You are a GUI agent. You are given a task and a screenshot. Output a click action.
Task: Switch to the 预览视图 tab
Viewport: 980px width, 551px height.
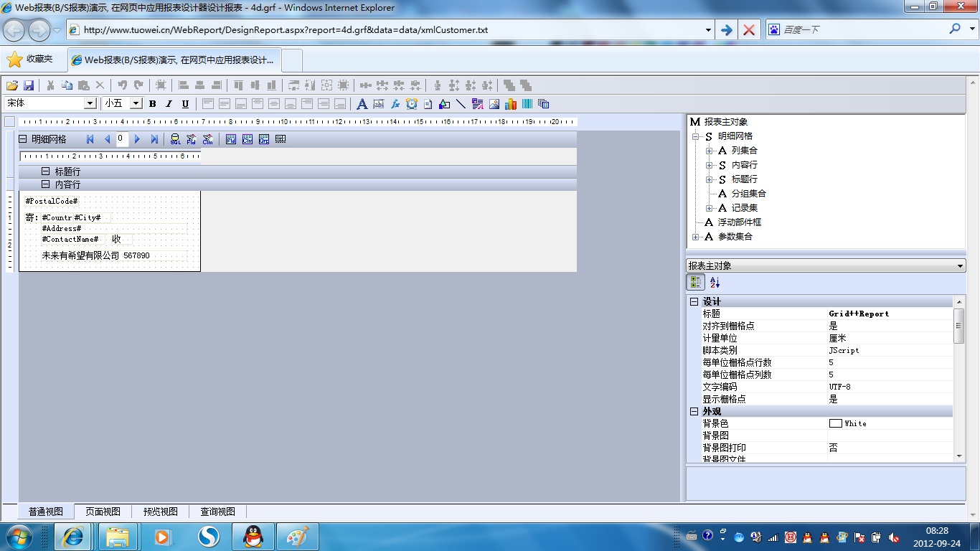click(160, 512)
